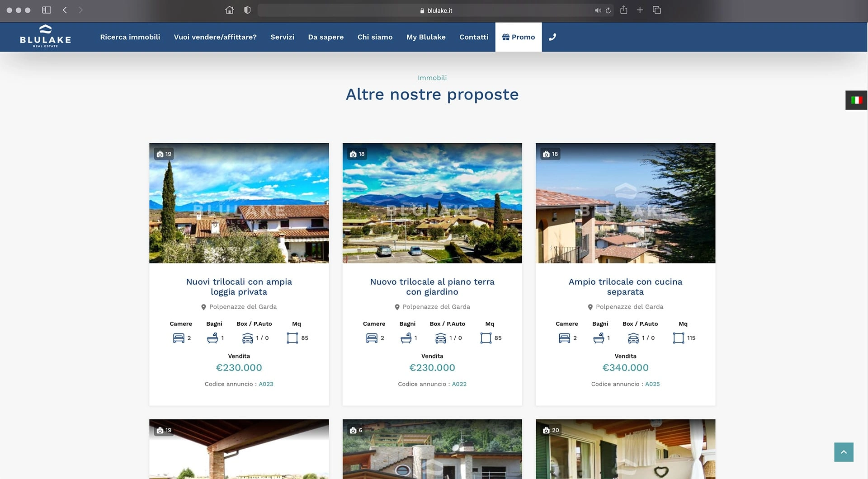Click the €340.000 price

point(625,368)
